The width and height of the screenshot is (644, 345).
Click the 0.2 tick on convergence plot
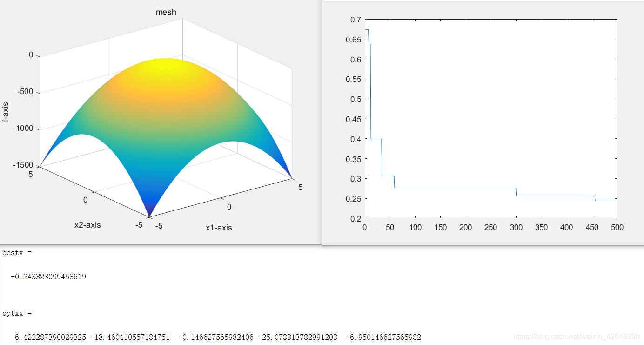[356, 218]
